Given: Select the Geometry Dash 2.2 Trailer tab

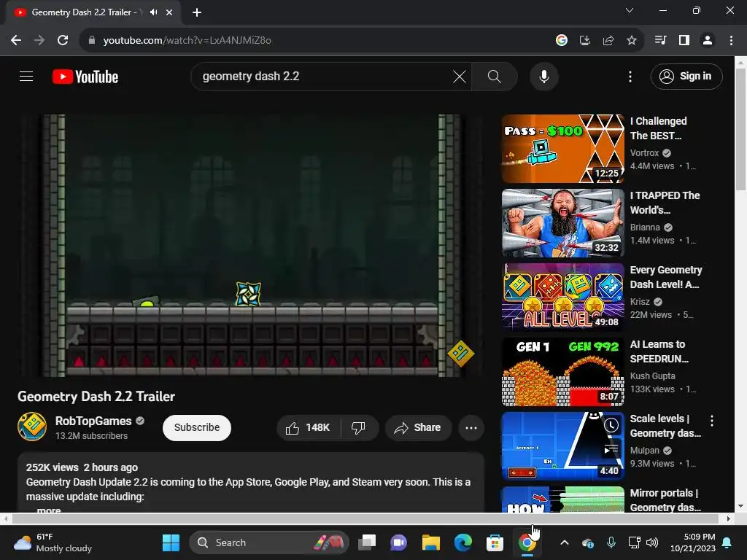Looking at the screenshot, I should tap(83, 12).
